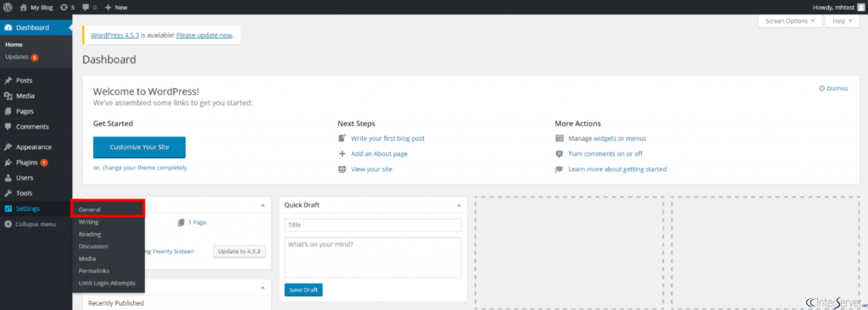
Task: Click the Posts pushpin icon
Action: [x=8, y=80]
